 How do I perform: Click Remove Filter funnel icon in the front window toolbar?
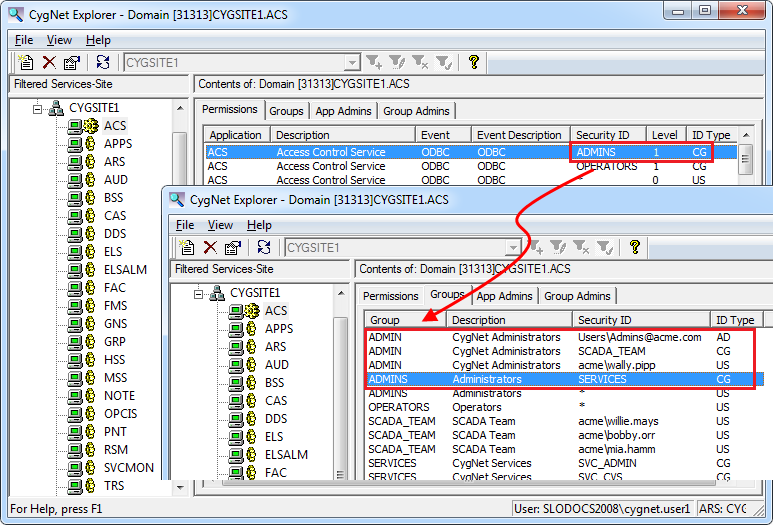coord(581,247)
